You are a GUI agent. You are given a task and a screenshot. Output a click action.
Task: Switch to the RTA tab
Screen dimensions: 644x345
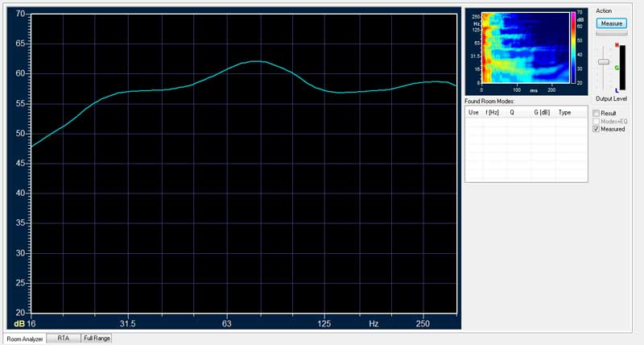[64, 338]
